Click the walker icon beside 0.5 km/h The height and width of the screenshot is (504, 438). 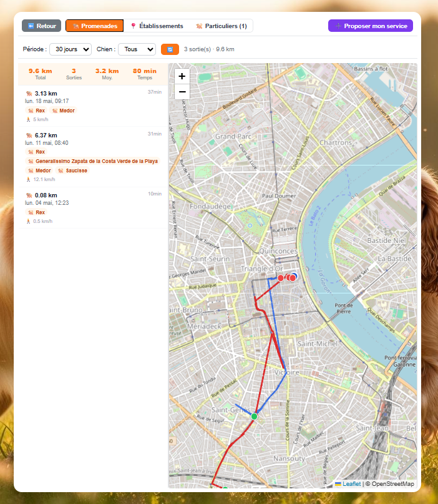click(28, 221)
